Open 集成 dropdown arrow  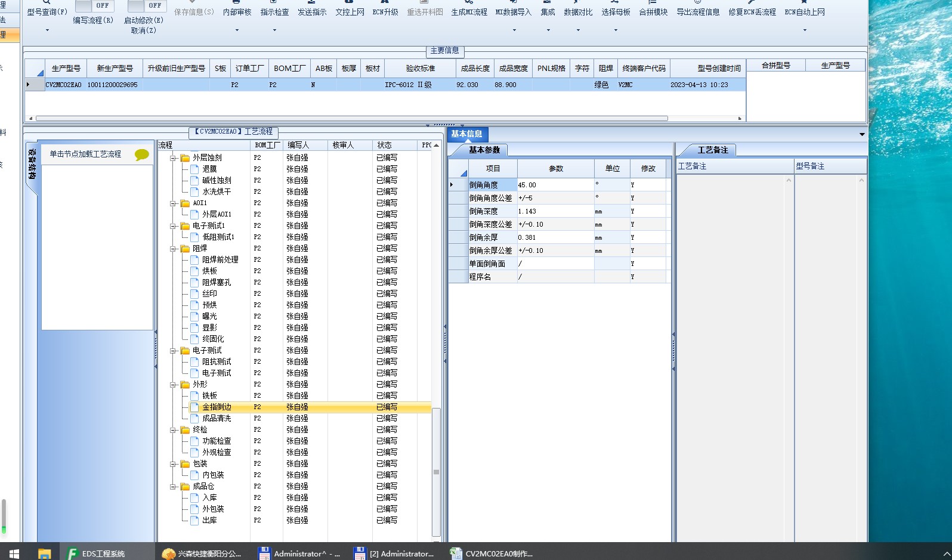coord(548,30)
